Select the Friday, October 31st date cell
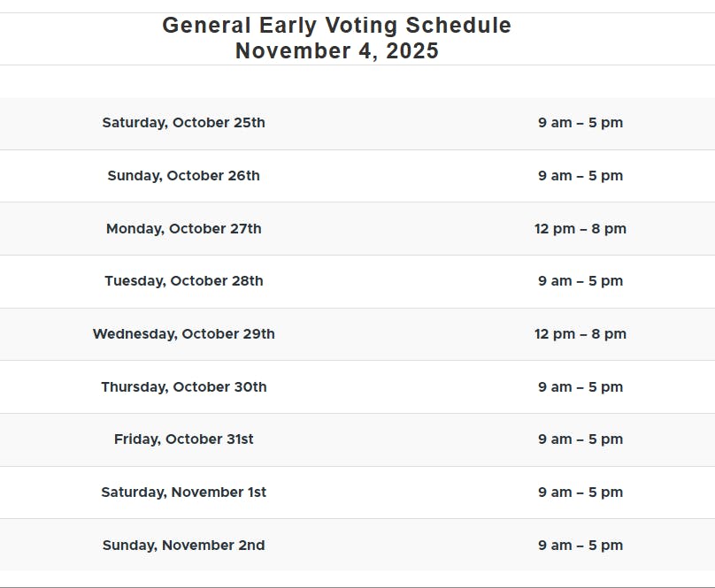Image resolution: width=715 pixels, height=588 pixels. (x=183, y=439)
